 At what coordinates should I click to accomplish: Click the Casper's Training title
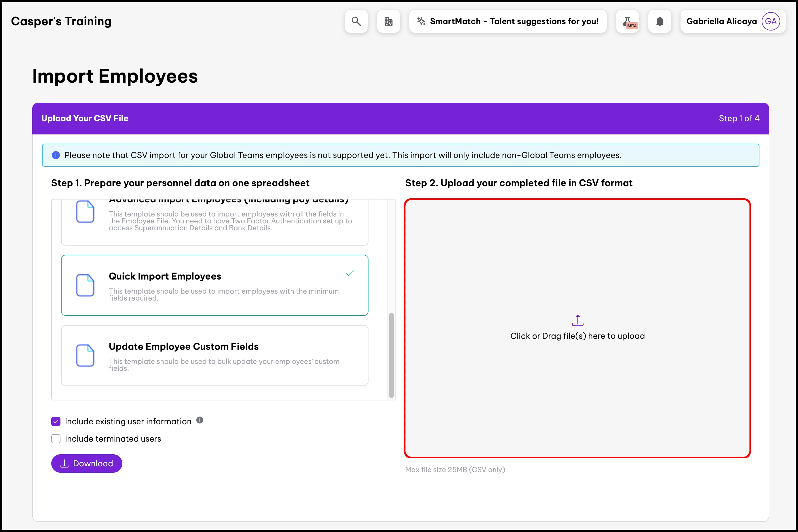61,21
